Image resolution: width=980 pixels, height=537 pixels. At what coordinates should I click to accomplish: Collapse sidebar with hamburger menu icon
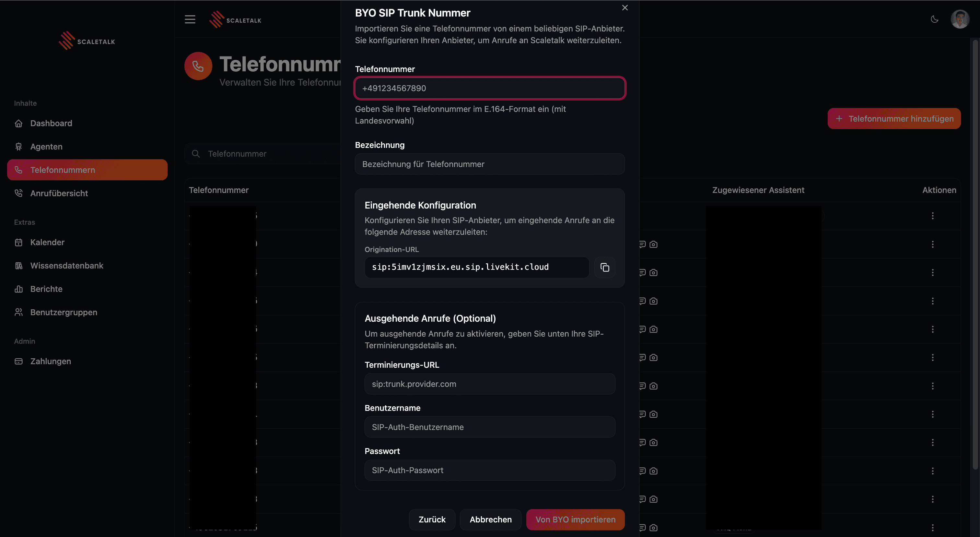point(190,19)
